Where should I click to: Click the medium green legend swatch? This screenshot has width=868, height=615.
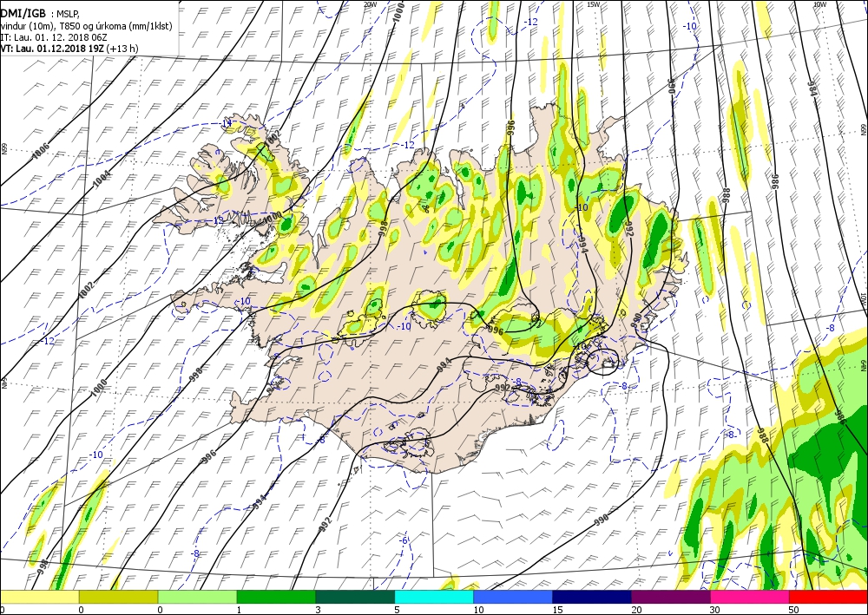(x=276, y=597)
